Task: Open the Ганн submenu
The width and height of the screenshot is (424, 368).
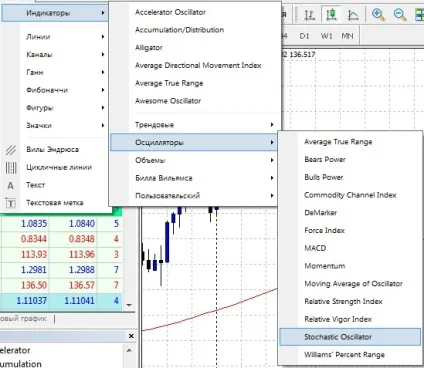Action: coord(64,72)
